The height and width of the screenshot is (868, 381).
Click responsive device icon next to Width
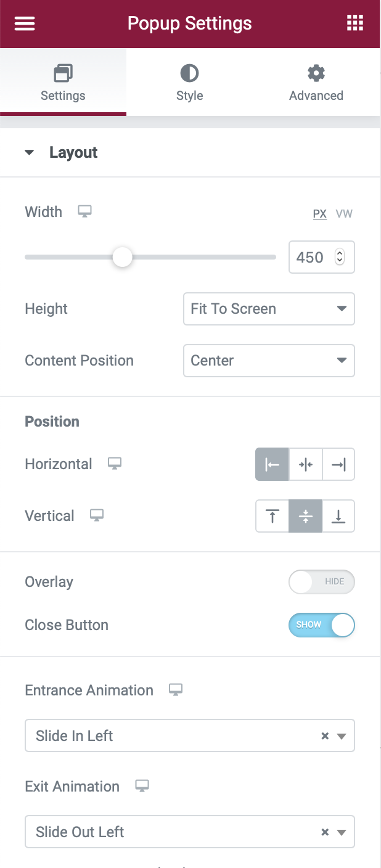pyautogui.click(x=84, y=212)
